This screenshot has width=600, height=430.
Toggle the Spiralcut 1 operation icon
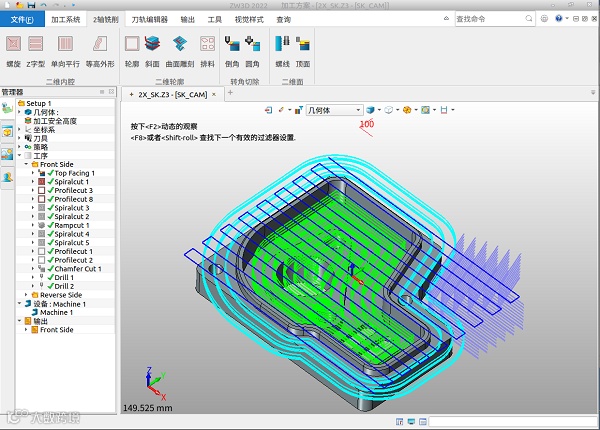(x=42, y=181)
